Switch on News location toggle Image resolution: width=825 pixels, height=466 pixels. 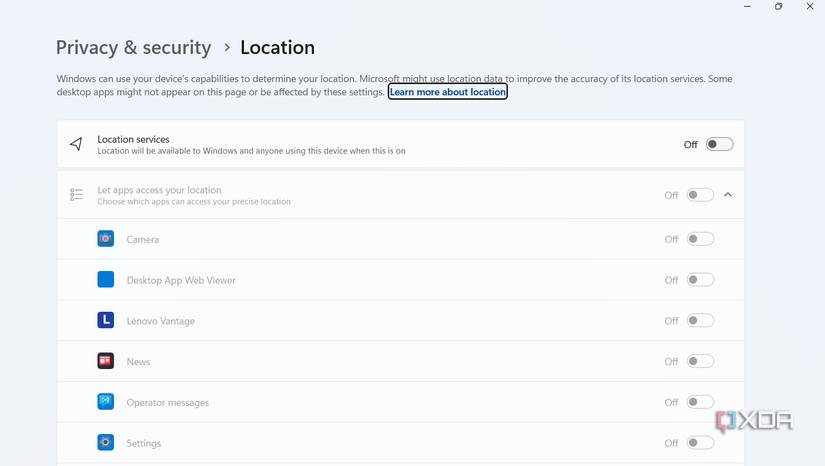tap(700, 361)
